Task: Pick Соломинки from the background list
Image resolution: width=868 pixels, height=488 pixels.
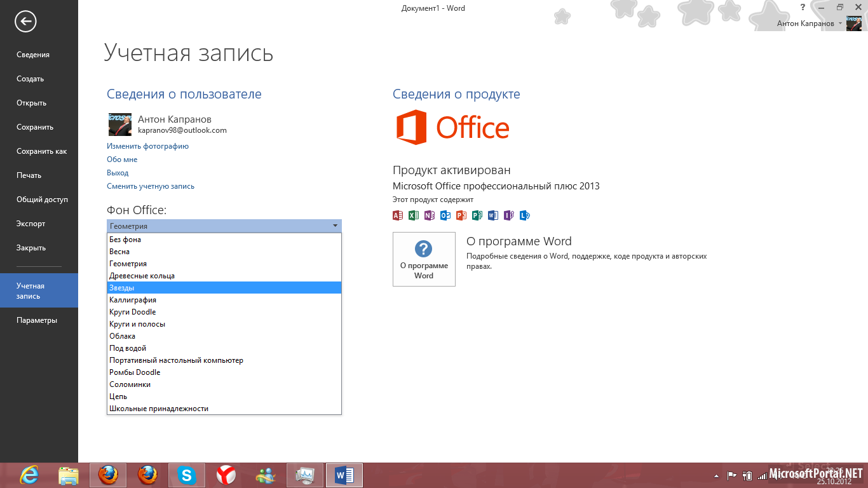Action: (224, 384)
